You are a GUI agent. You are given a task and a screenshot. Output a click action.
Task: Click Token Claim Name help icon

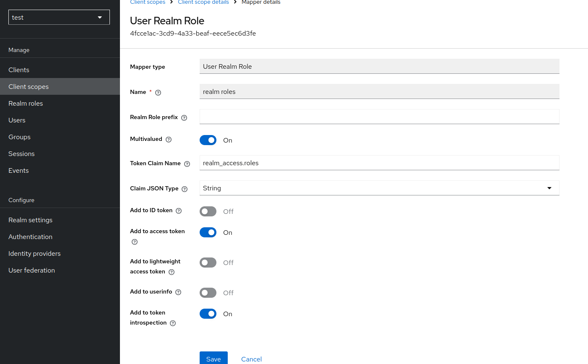187,164
